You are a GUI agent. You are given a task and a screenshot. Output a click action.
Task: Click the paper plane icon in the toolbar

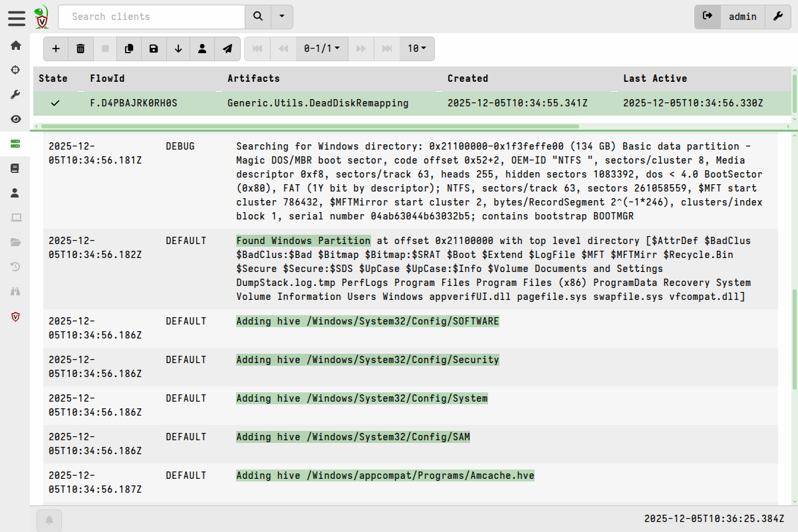(227, 49)
